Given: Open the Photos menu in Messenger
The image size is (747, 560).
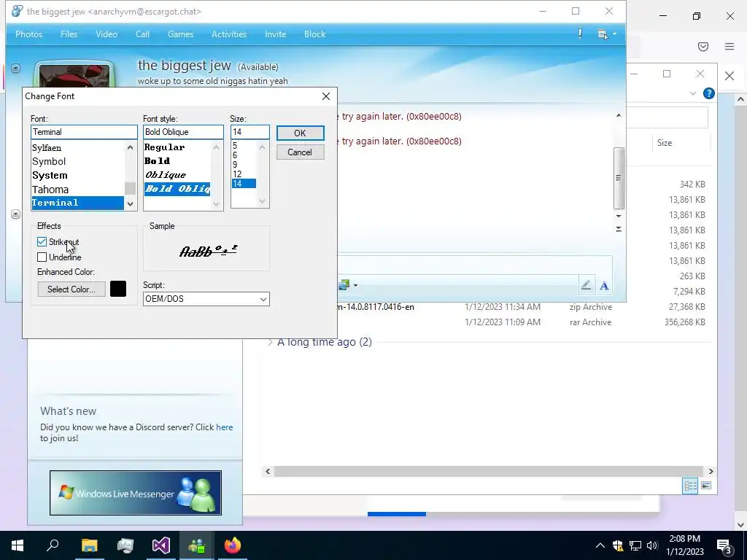Looking at the screenshot, I should [29, 34].
